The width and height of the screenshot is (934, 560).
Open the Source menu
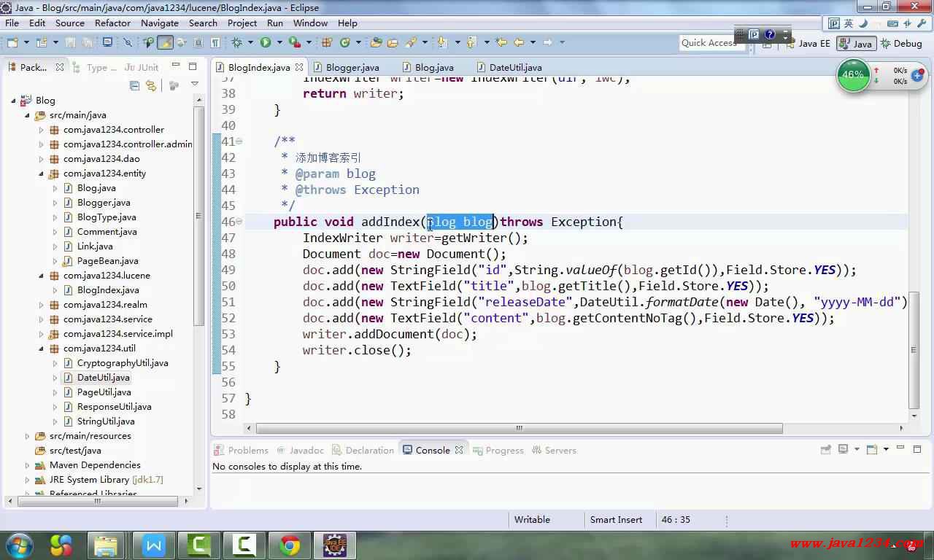[x=70, y=23]
